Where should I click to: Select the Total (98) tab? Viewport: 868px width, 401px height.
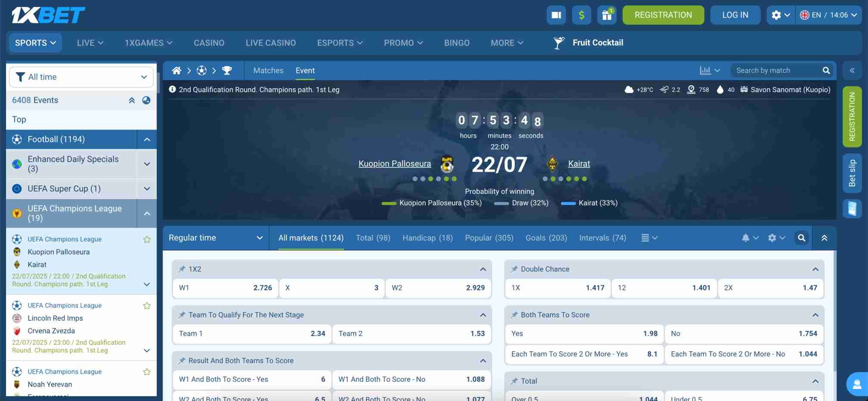[373, 238]
